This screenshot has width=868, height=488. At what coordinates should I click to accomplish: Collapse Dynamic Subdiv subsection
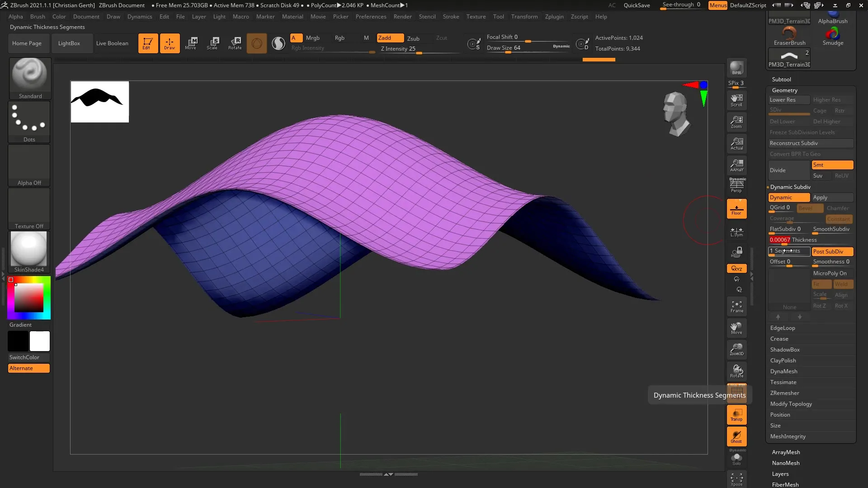pos(790,187)
